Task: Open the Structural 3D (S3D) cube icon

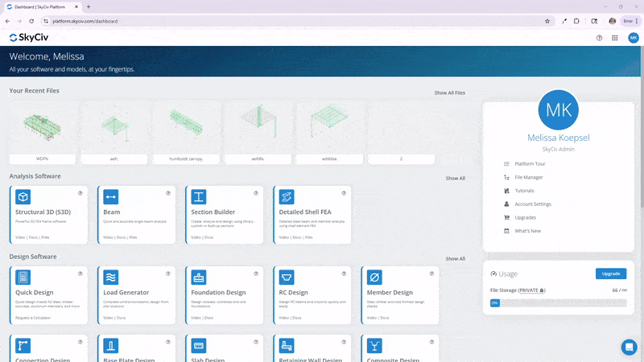Action: [23, 196]
